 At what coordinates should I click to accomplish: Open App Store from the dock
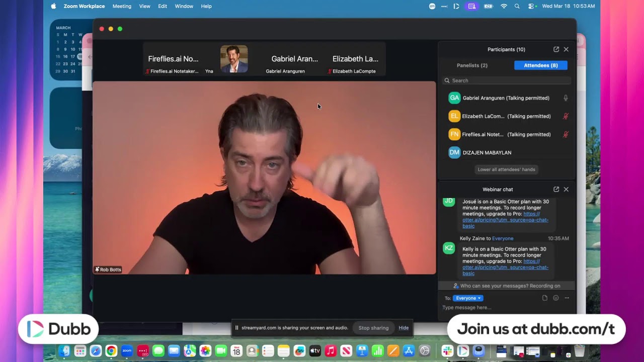[409, 351]
